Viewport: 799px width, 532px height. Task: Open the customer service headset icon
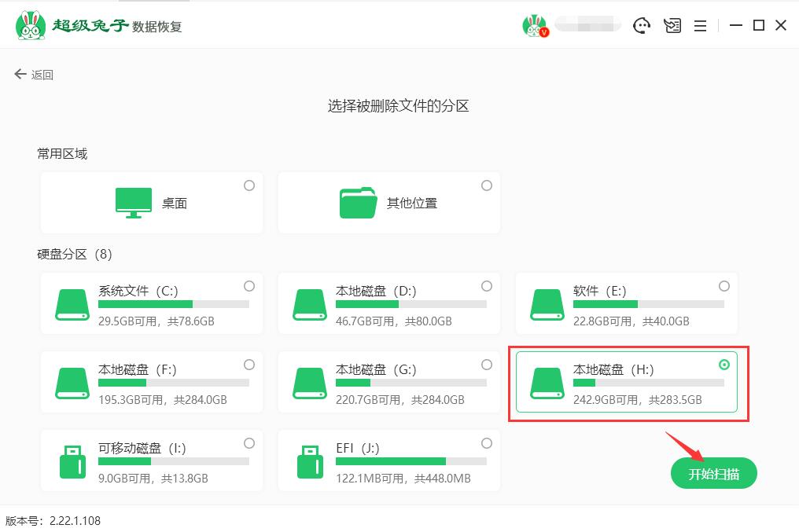click(x=643, y=25)
